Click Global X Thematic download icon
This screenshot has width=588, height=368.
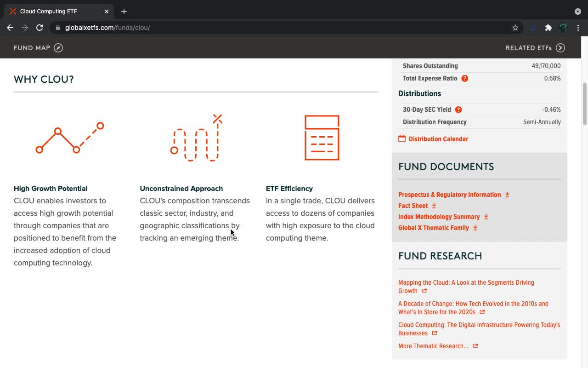click(x=475, y=228)
